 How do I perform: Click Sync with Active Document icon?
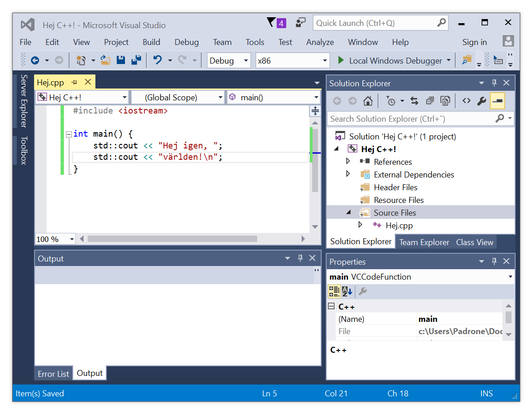click(x=414, y=101)
